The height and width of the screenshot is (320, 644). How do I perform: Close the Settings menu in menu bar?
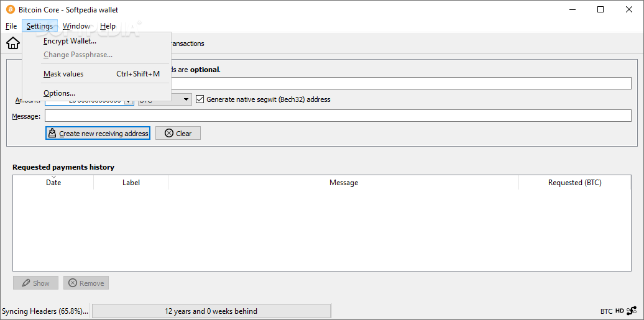[x=40, y=26]
